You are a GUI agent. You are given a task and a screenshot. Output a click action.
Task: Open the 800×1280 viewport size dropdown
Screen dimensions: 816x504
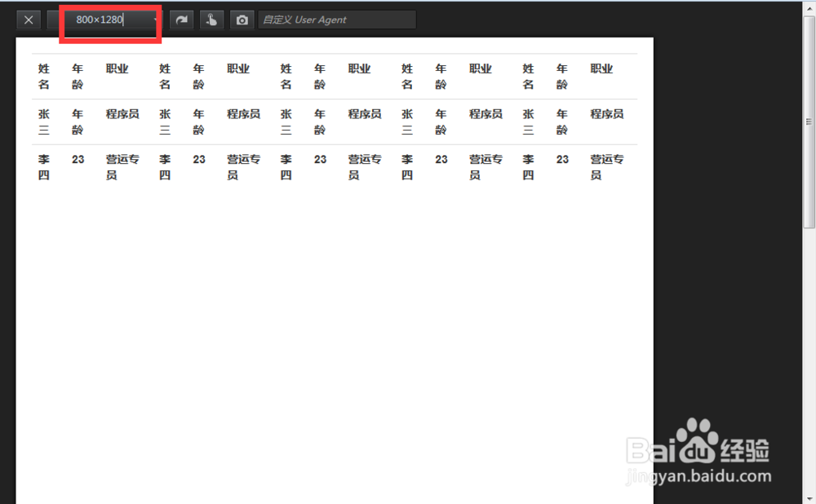(x=104, y=20)
